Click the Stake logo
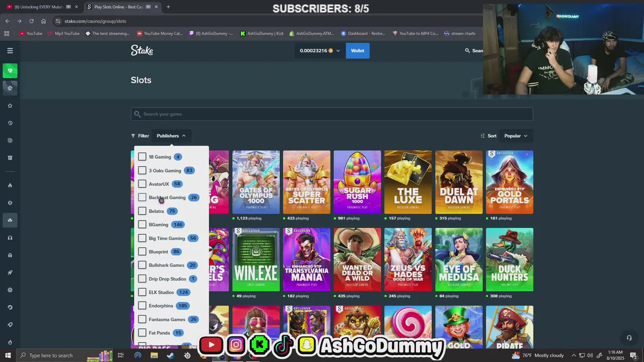This screenshot has height=362, width=644. pyautogui.click(x=142, y=50)
